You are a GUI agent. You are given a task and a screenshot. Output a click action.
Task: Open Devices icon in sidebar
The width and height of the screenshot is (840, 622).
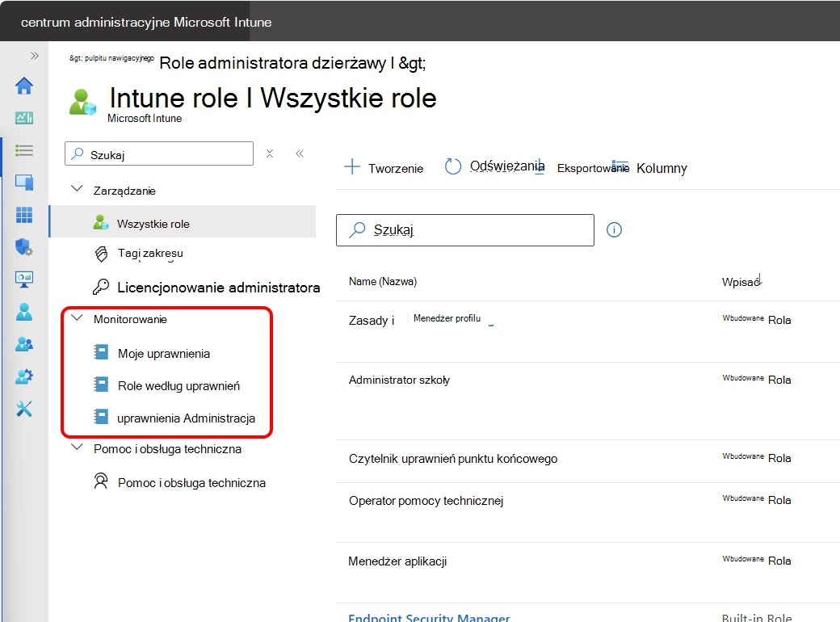[24, 183]
